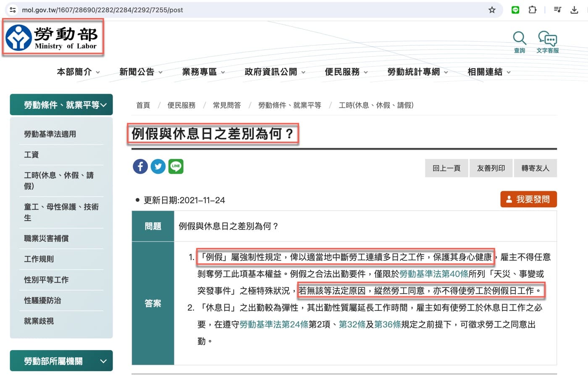Expand the 本部簡介 menu
The height and width of the screenshot is (375, 588).
point(79,72)
